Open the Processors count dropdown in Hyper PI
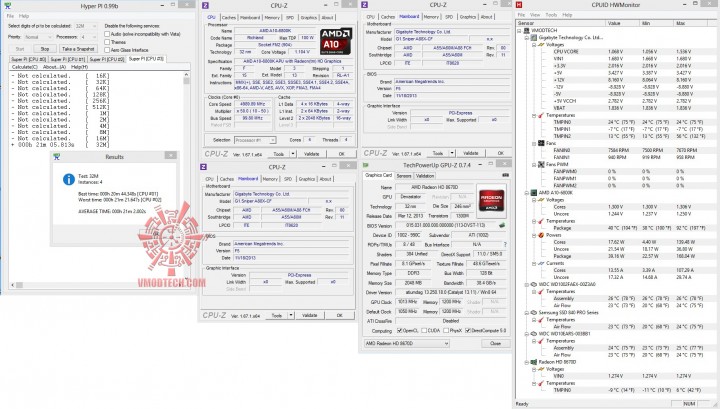Image resolution: width=720 pixels, height=409 pixels. 89,37
